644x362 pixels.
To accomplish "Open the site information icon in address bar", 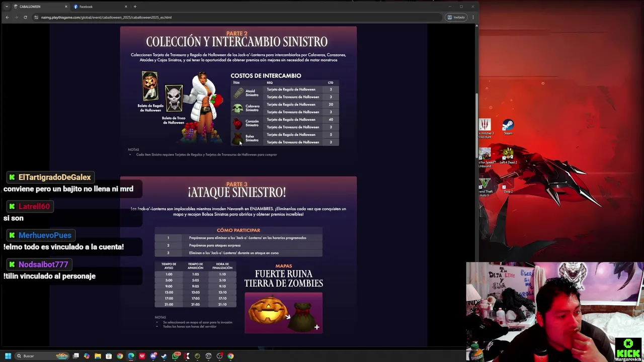I will click(x=36, y=17).
